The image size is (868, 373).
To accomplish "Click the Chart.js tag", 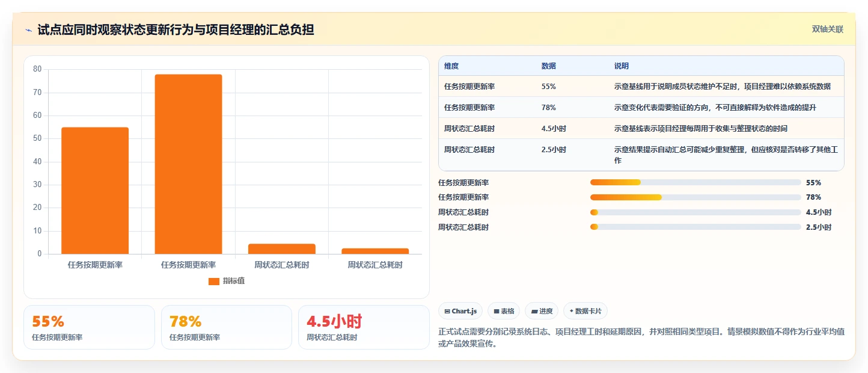I will pos(460,311).
